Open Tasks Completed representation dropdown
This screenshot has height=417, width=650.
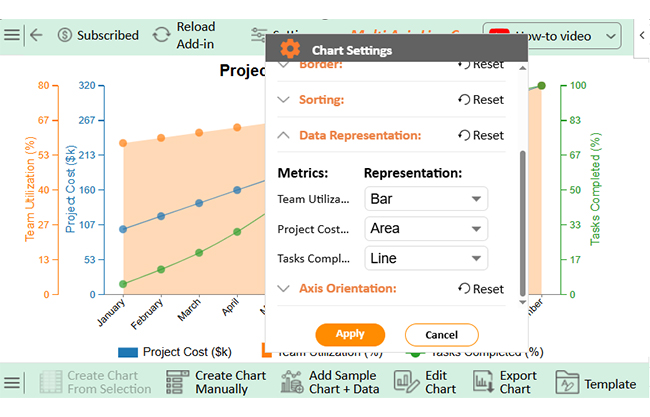coord(426,259)
